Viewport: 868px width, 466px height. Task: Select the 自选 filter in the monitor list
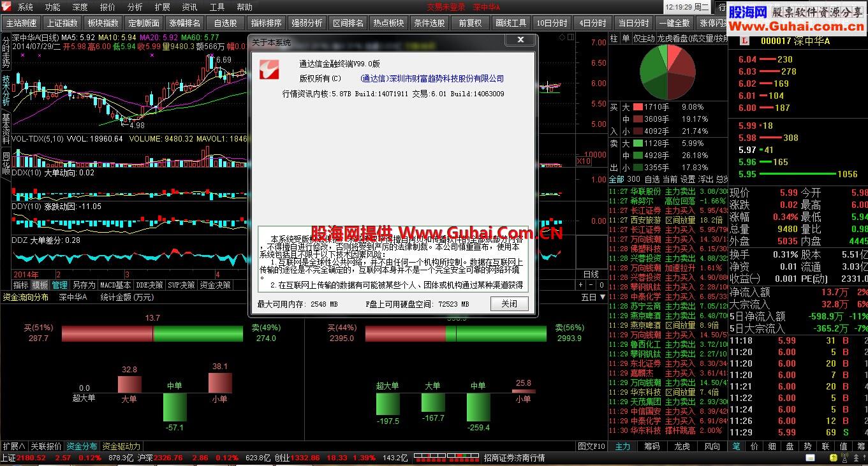(652, 179)
